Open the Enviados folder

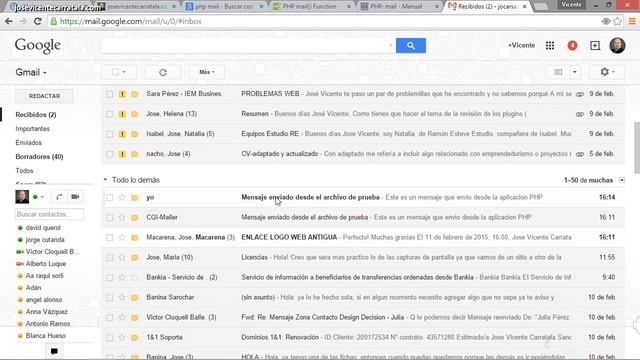(29, 142)
